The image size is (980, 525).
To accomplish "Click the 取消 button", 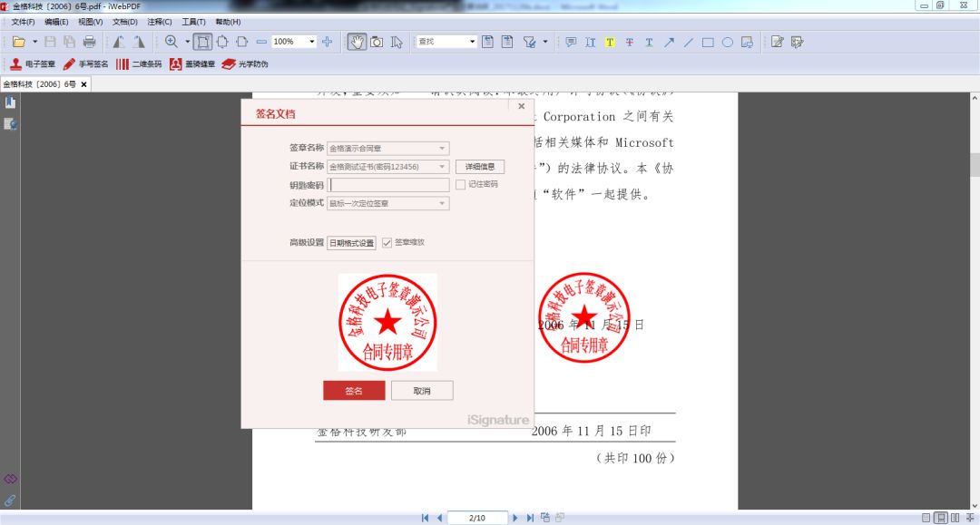I will coord(422,391).
